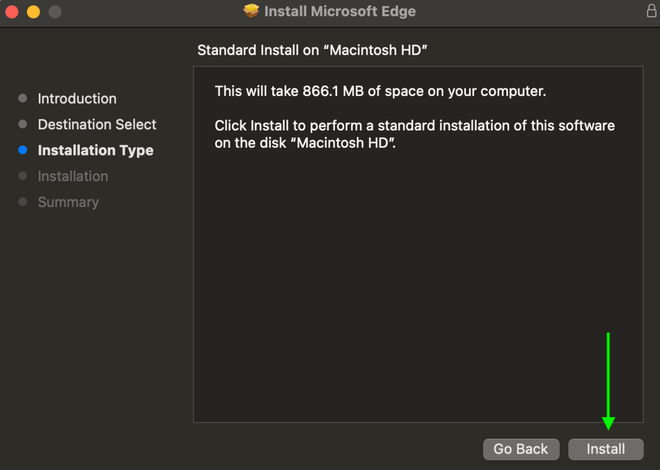Click the Summary step in sidebar
Image resolution: width=660 pixels, height=470 pixels.
click(x=68, y=202)
